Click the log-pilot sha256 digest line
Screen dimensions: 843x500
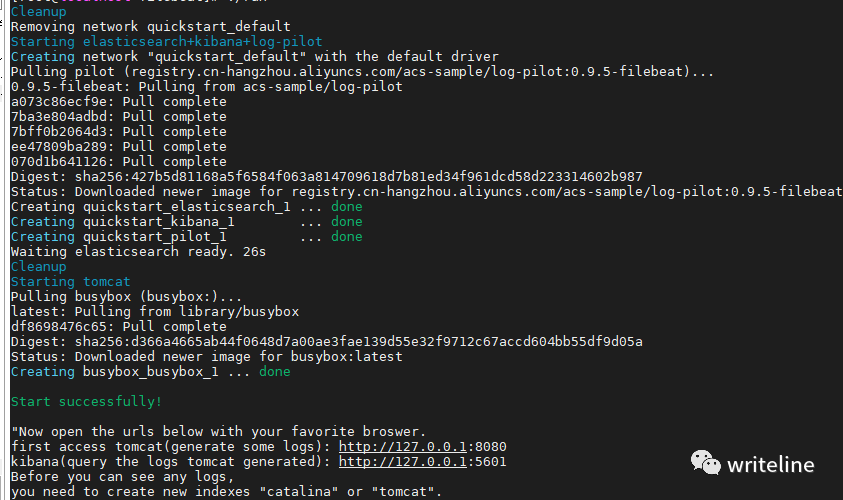pyautogui.click(x=326, y=177)
